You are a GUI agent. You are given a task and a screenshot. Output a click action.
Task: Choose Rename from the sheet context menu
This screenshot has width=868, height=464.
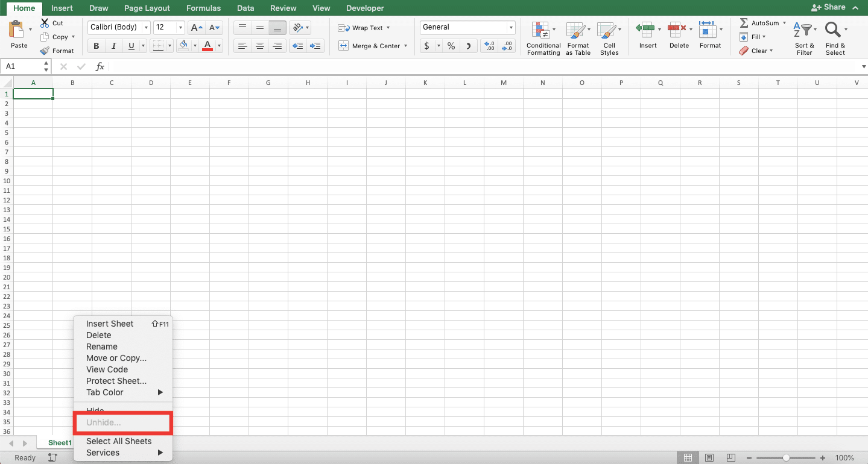tap(101, 346)
